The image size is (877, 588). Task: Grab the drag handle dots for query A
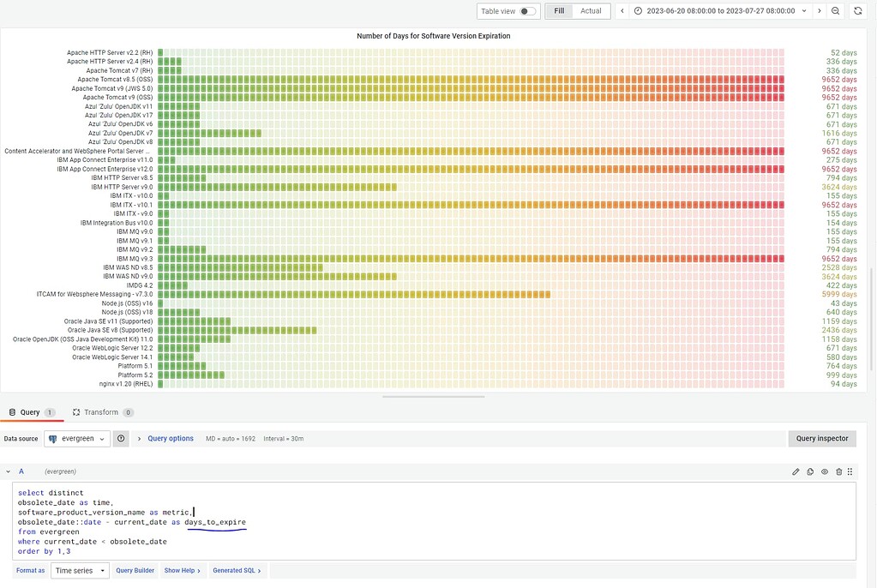click(850, 471)
